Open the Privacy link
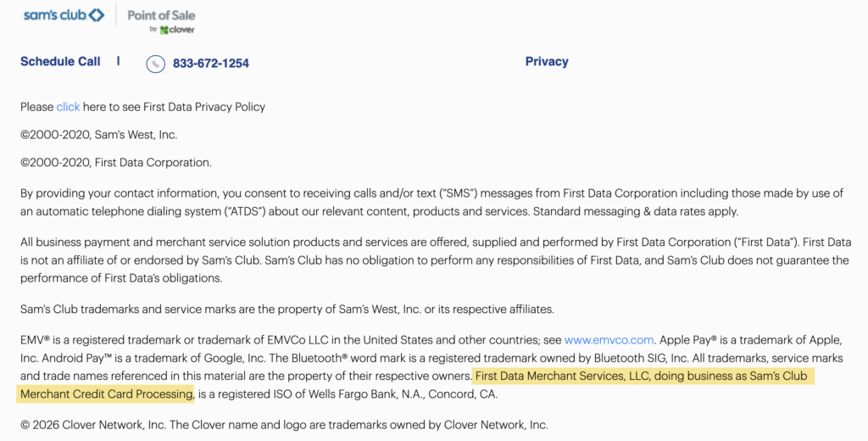Image resolution: width=868 pixels, height=441 pixels. click(x=547, y=61)
